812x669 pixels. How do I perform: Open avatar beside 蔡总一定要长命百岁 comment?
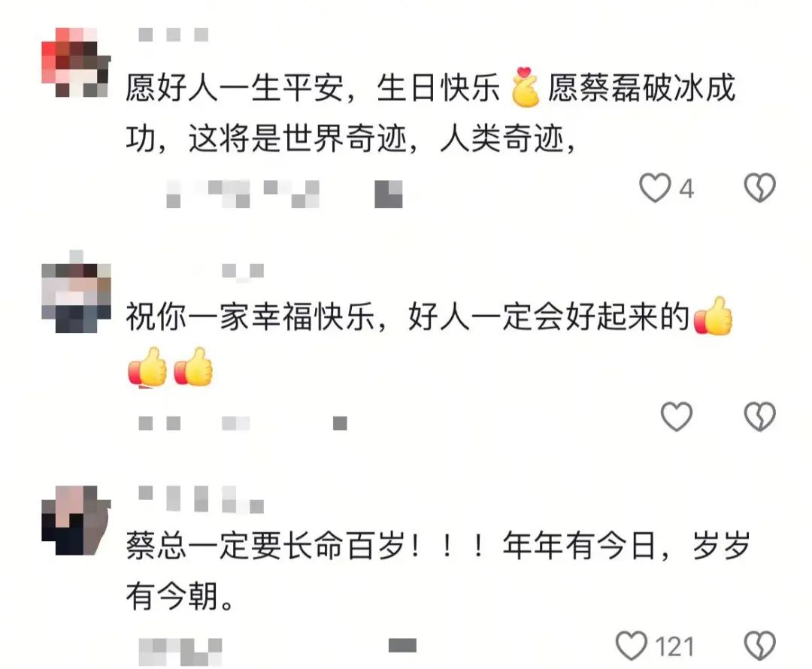point(76,520)
